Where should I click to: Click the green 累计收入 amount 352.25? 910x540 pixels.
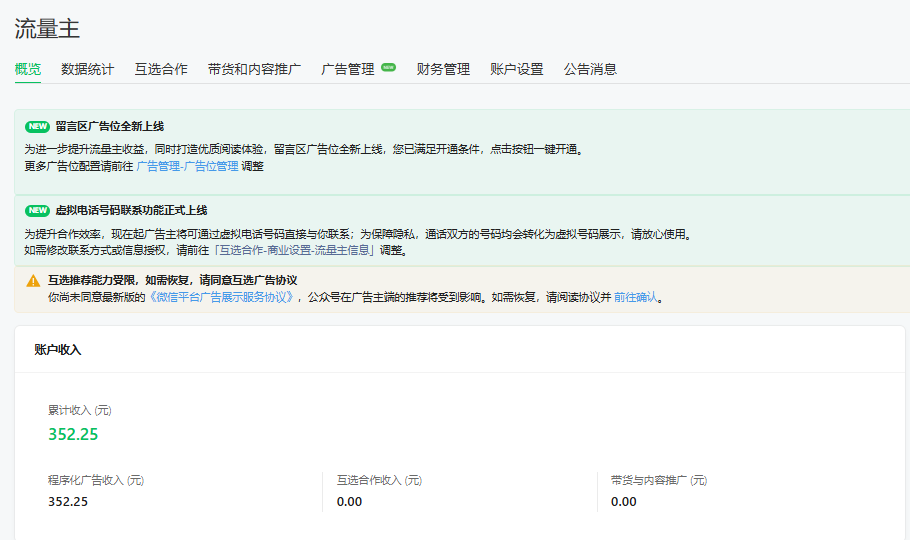pyautogui.click(x=73, y=434)
